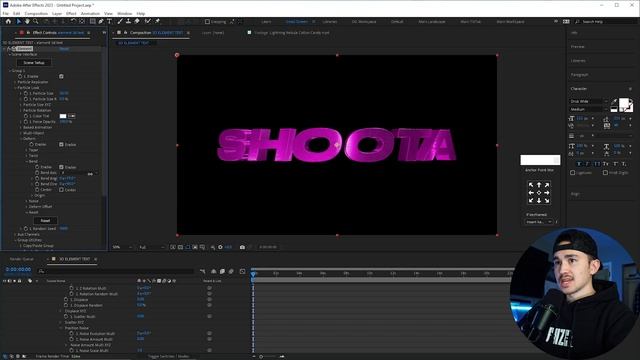Toggle the Deform Enable checkbox
The width and height of the screenshot is (640, 360).
[61, 144]
